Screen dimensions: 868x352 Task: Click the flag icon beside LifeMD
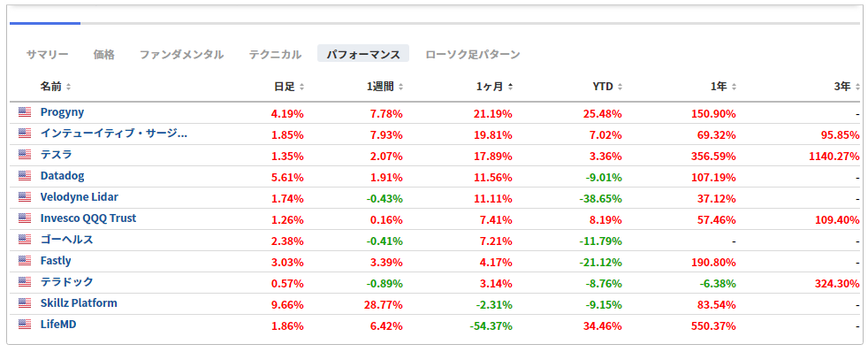tap(25, 325)
